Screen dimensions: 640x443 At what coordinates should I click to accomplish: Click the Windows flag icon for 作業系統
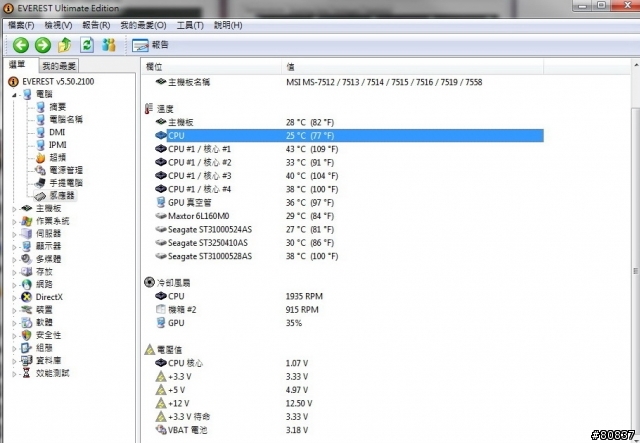pyautogui.click(x=27, y=221)
